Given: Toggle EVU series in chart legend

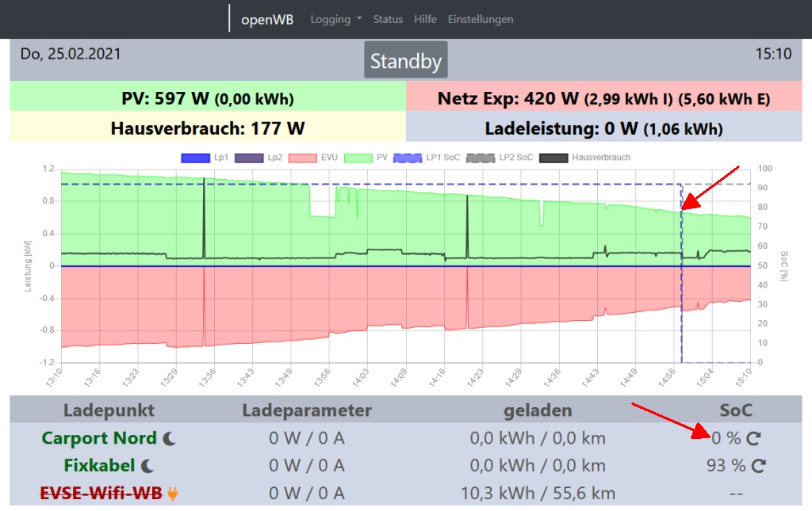Looking at the screenshot, I should 312,158.
